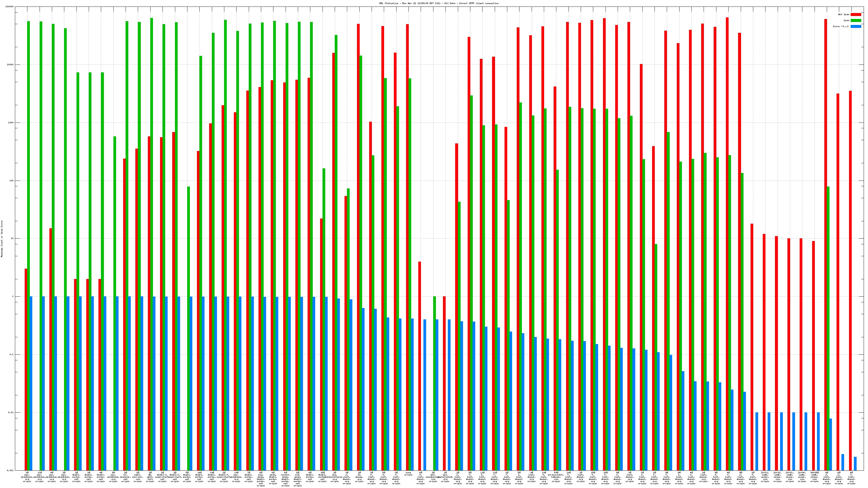The image size is (868, 488).
Task: Click the 100000 tick label on y-axis
Action: click(x=10, y=7)
